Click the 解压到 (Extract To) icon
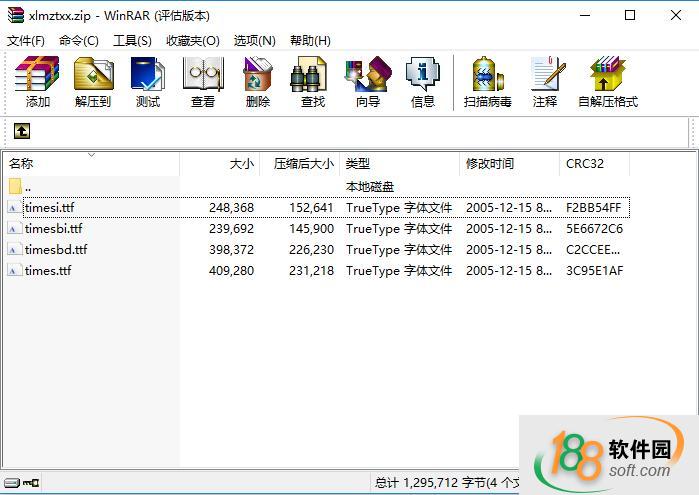699x495 pixels. pos(93,82)
